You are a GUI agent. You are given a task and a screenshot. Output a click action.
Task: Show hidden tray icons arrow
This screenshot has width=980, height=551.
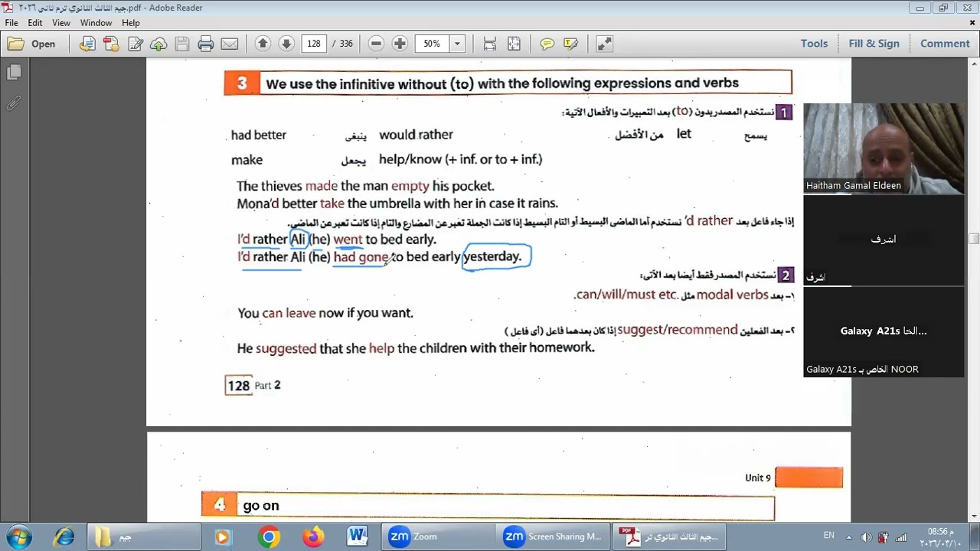(x=848, y=536)
